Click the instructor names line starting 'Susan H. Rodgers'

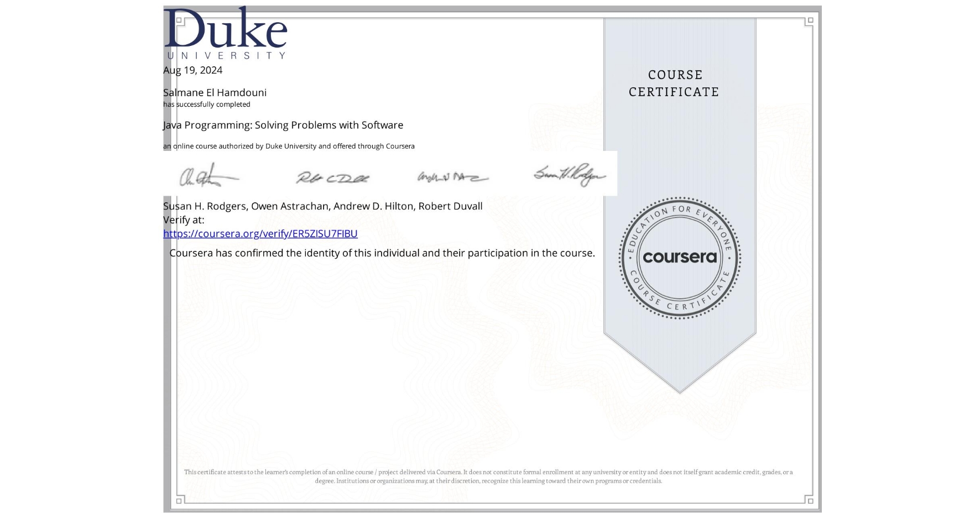(x=323, y=206)
